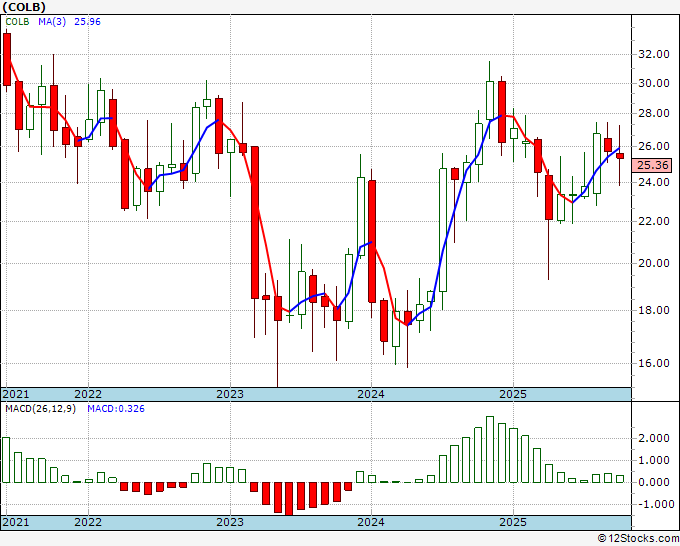Click the 16.00 price axis label
Screen dimensions: 680x546
point(654,363)
